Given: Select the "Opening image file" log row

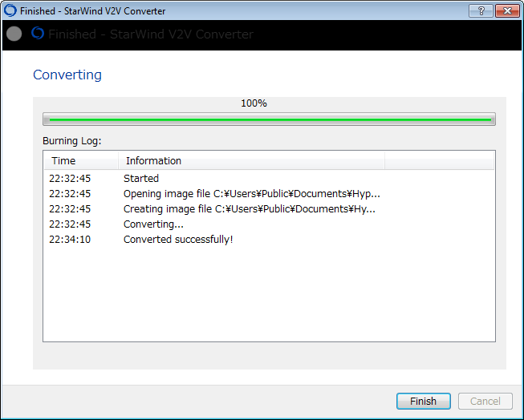Looking at the screenshot, I should 251,194.
